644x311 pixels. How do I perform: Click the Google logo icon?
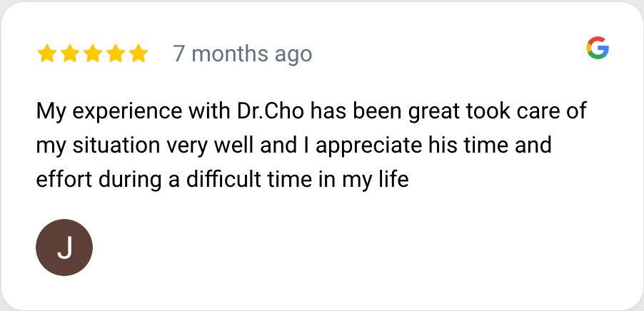(x=598, y=48)
